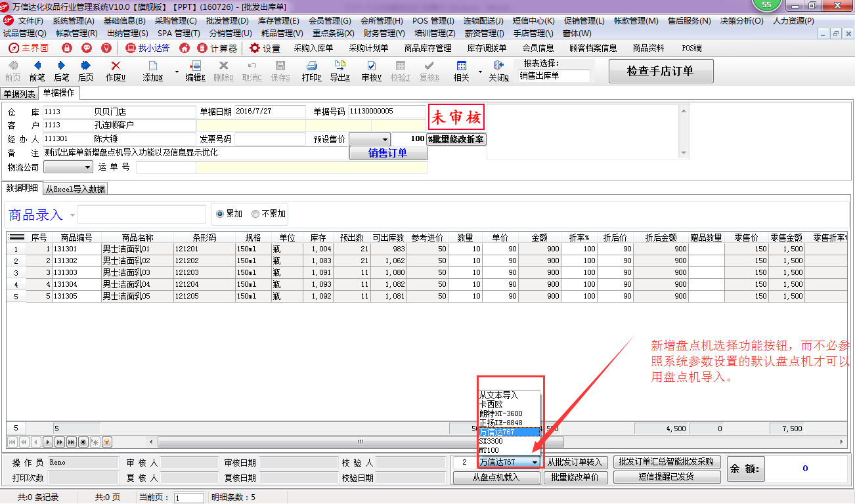Print the document with 打印
Image resolution: width=855 pixels, height=504 pixels.
[312, 71]
